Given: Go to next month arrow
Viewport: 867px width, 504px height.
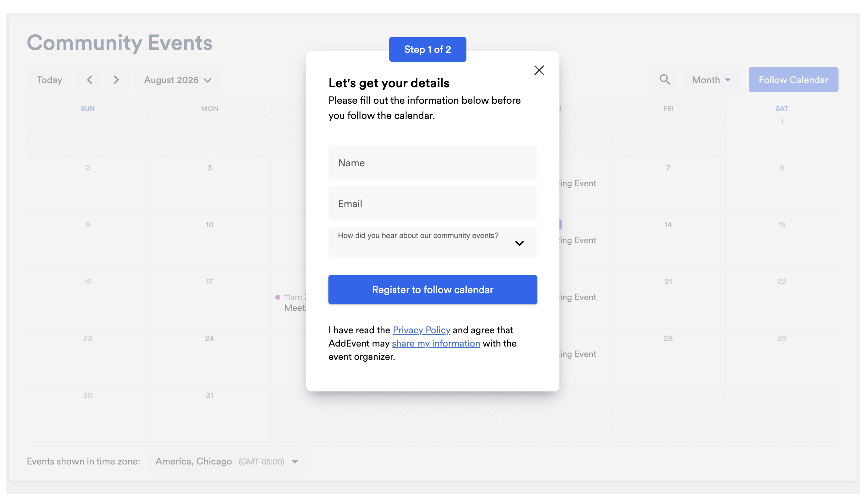Looking at the screenshot, I should (116, 80).
